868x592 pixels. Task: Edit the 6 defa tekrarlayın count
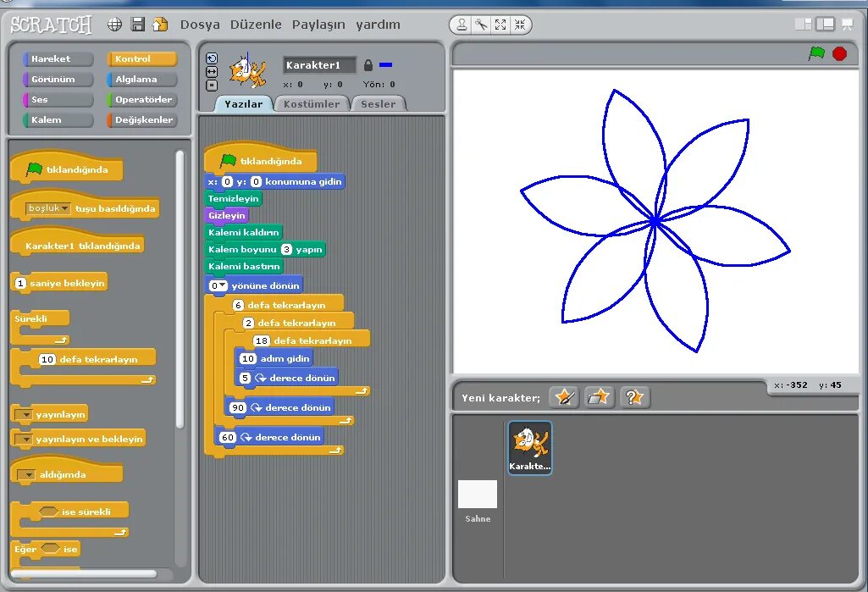point(238,305)
